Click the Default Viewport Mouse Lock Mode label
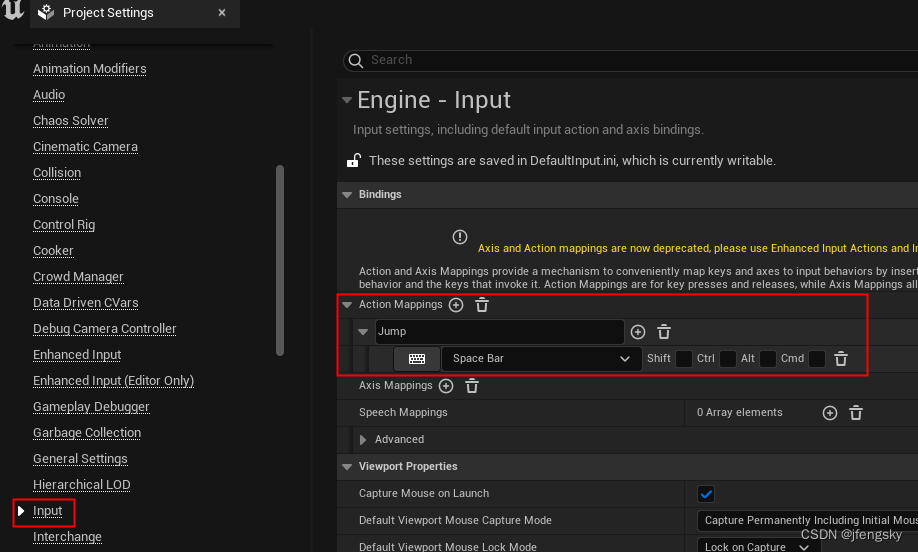This screenshot has height=552, width=918. point(448,547)
